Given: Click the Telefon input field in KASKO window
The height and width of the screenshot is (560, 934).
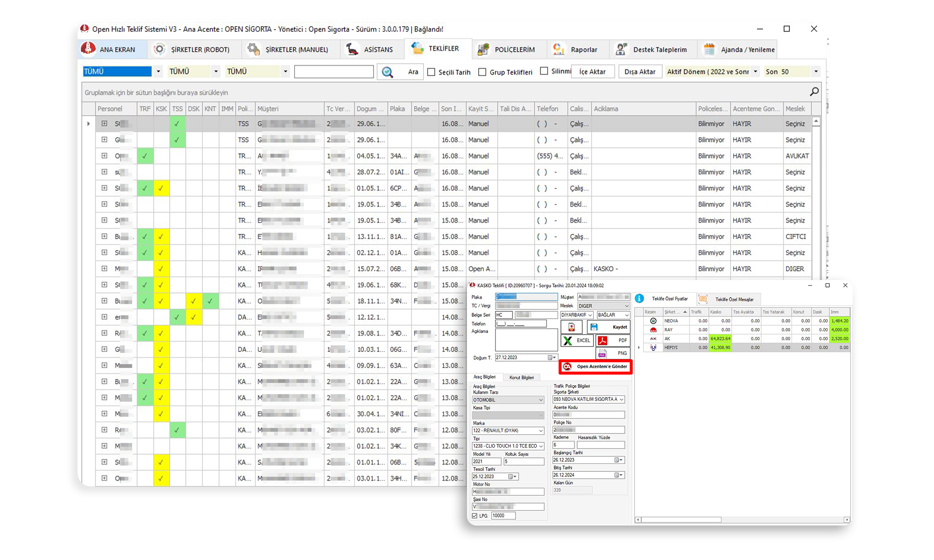Looking at the screenshot, I should 521,324.
